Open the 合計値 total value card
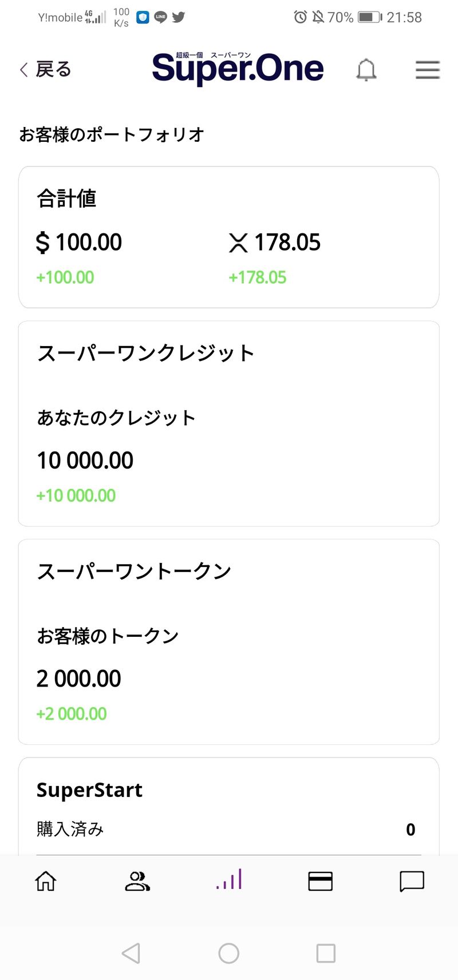 tap(229, 237)
